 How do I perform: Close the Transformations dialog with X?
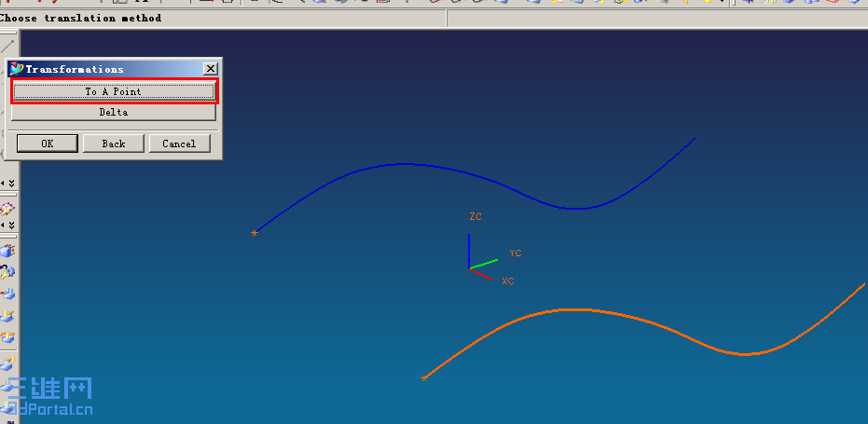pyautogui.click(x=211, y=69)
